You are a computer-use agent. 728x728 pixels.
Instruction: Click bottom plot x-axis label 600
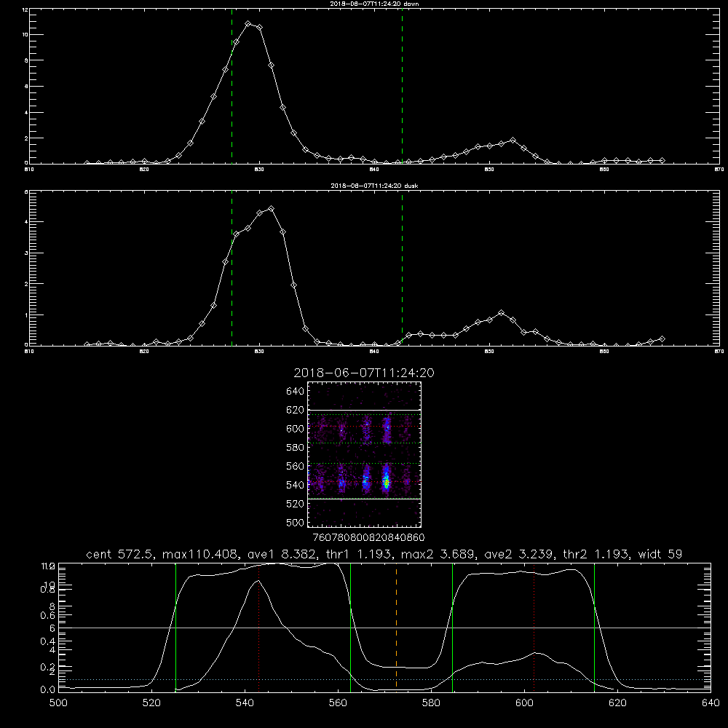pos(524,703)
